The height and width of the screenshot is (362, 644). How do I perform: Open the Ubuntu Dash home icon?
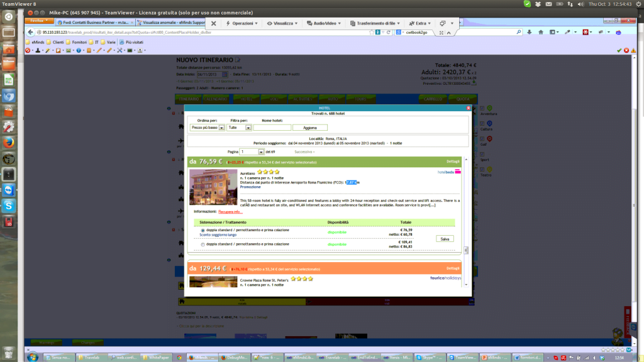click(x=9, y=17)
